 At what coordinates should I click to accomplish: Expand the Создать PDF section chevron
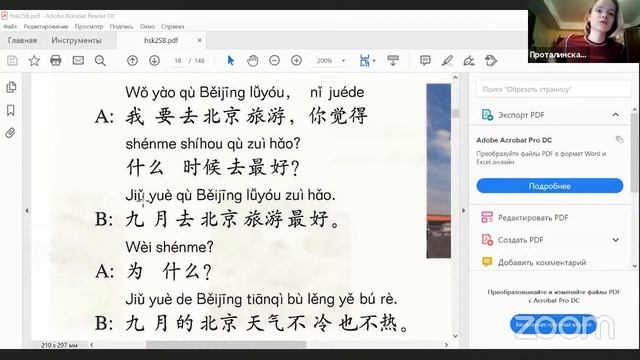pyautogui.click(x=616, y=240)
